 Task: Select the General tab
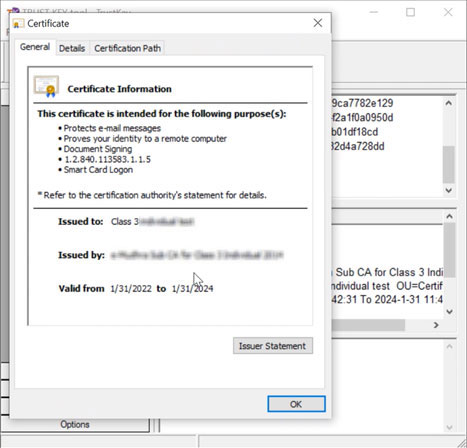pyautogui.click(x=35, y=47)
